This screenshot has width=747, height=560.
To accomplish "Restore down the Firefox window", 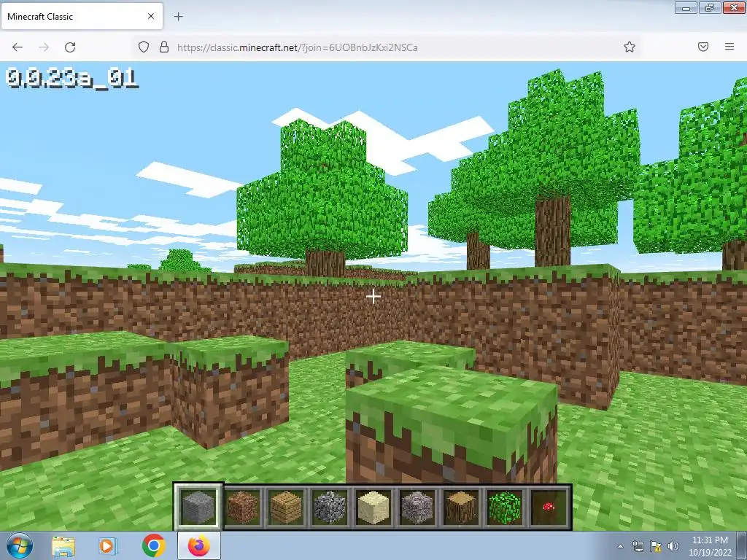I will click(709, 7).
